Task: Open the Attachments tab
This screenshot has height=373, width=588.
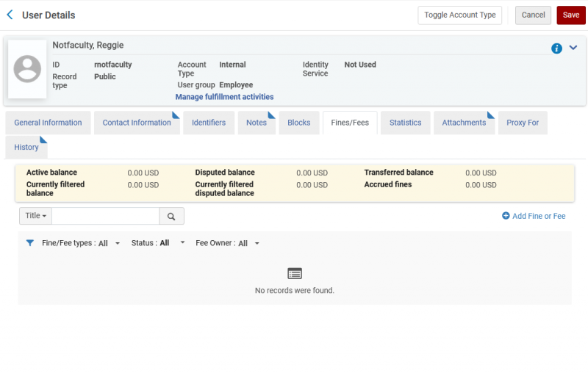Action: tap(464, 123)
